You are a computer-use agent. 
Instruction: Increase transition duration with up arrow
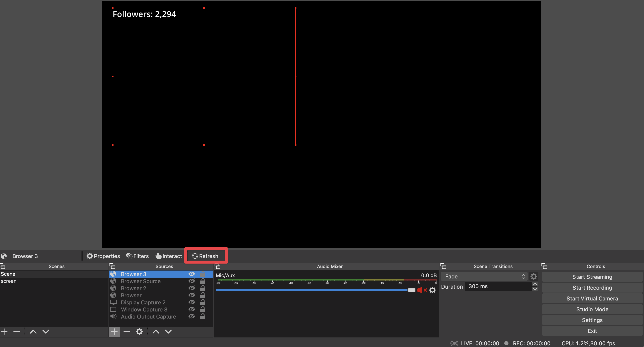535,284
